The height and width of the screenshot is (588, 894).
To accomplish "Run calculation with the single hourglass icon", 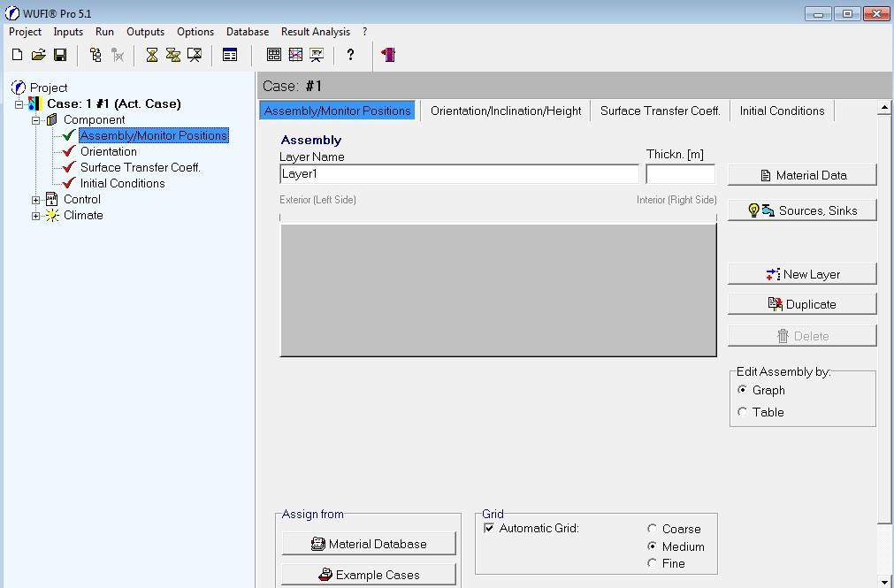I will [x=152, y=55].
